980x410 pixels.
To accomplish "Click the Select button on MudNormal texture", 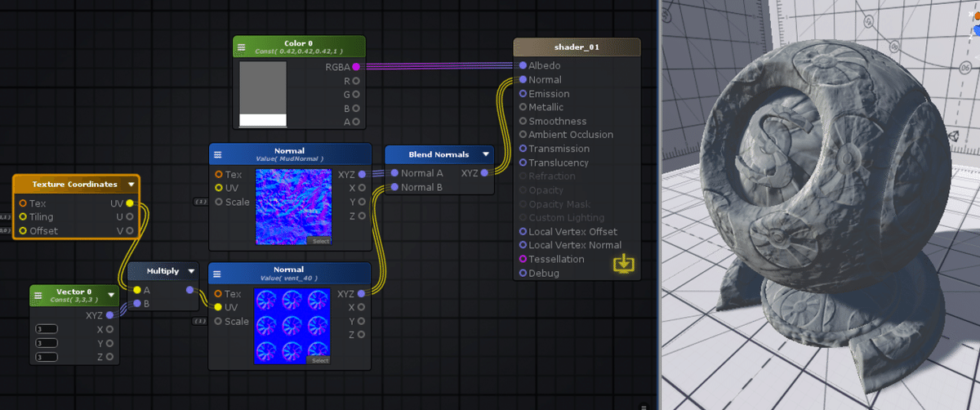I will tap(320, 241).
